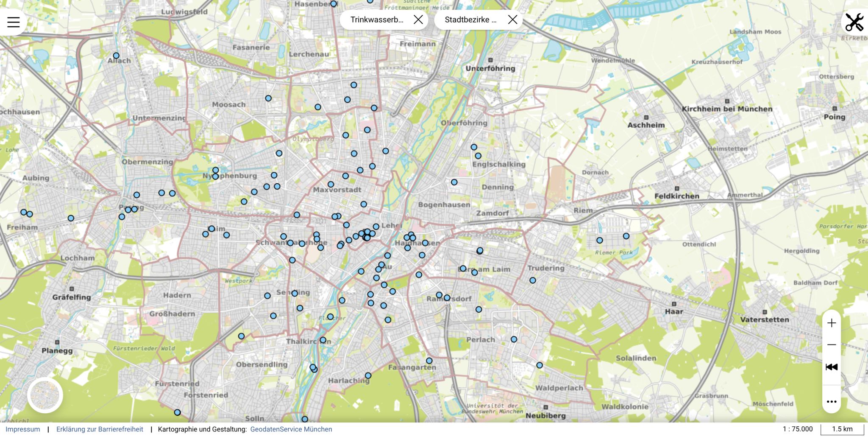Open GeodatenService München link
Screen dimensions: 868x437
point(291,429)
